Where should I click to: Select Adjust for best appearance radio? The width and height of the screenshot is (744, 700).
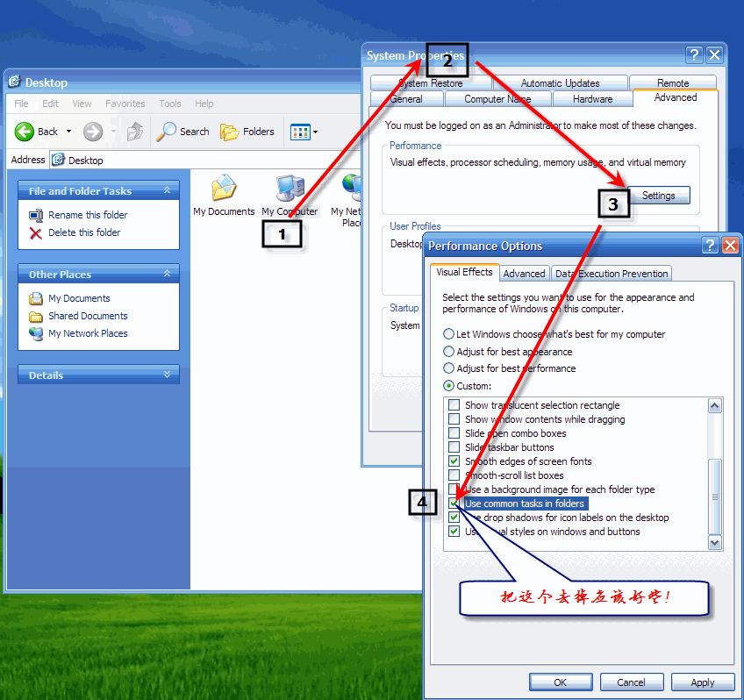(448, 352)
